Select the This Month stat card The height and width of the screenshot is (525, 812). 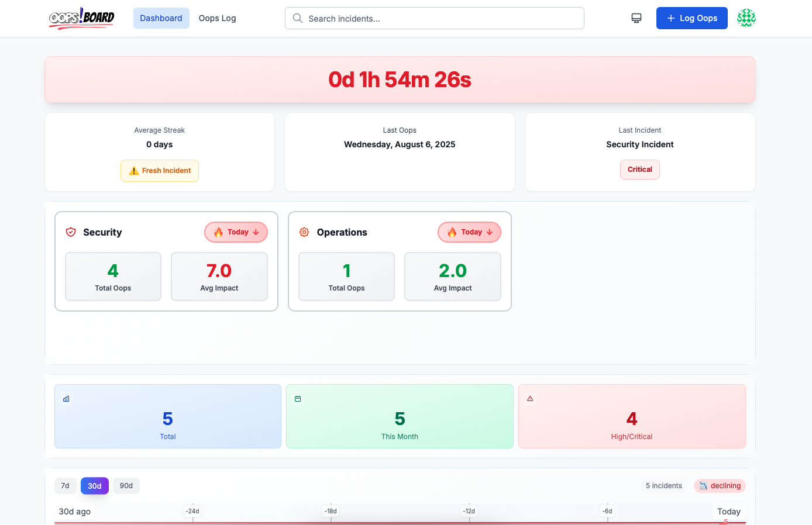(400, 416)
